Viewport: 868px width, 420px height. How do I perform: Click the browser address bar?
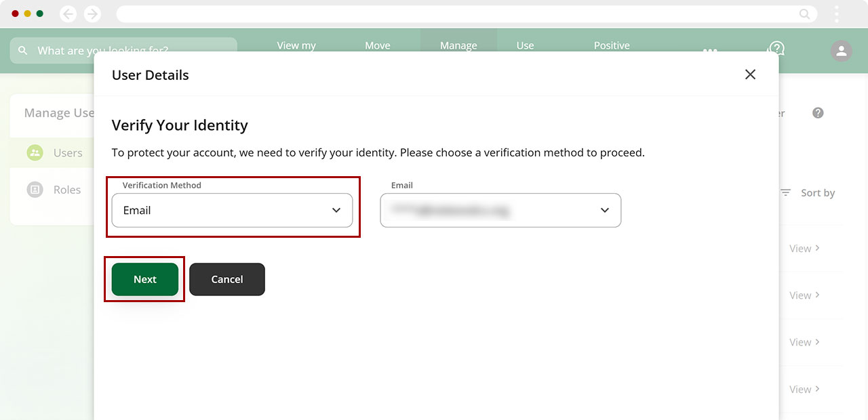467,14
